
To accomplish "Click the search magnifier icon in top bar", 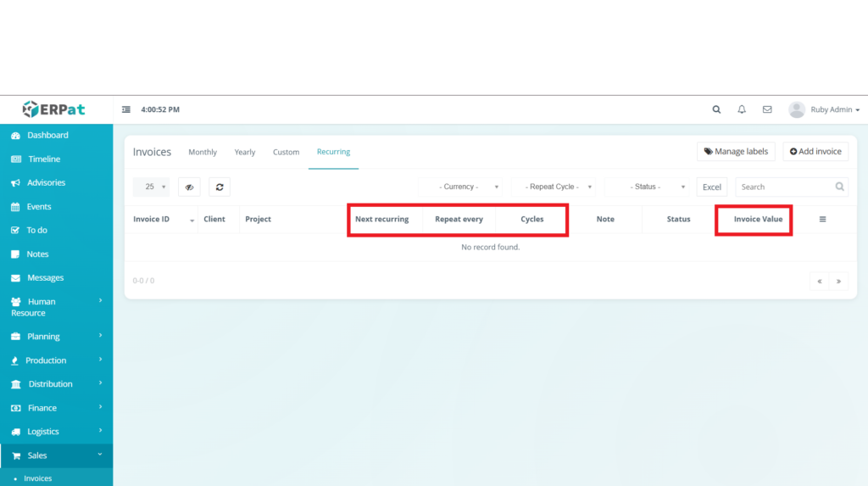I will click(716, 109).
